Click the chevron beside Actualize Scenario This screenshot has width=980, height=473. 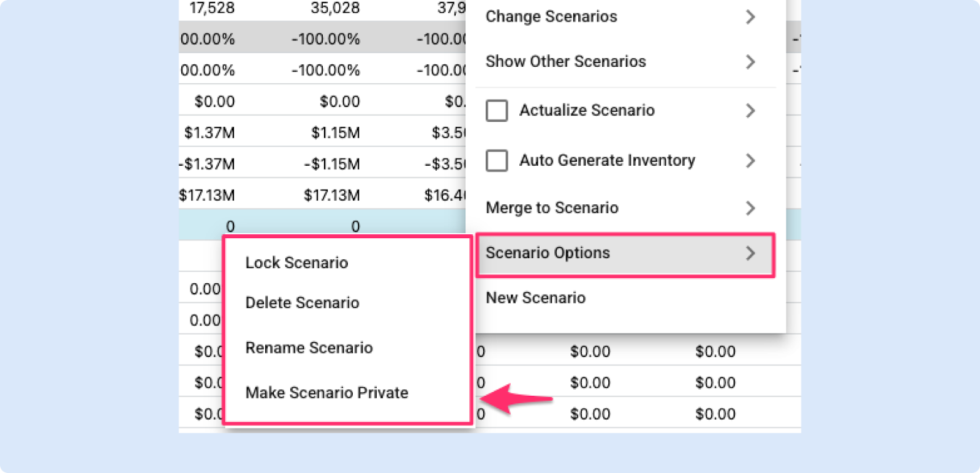[750, 111]
